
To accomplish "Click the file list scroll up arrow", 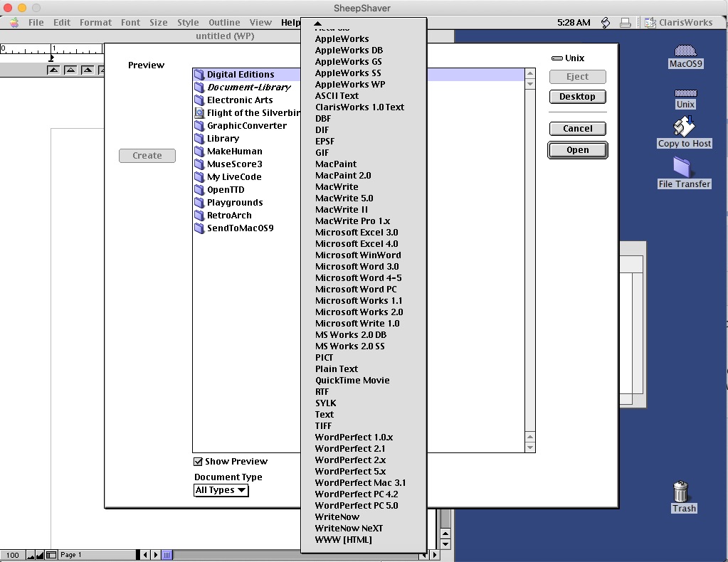I will (530, 74).
